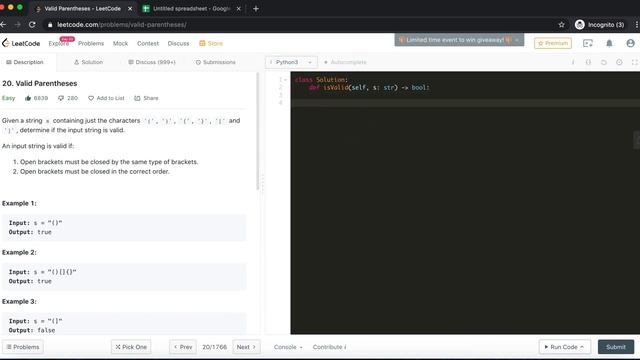The width and height of the screenshot is (640, 360).
Task: Open a new browser tab
Action: coord(256,9)
